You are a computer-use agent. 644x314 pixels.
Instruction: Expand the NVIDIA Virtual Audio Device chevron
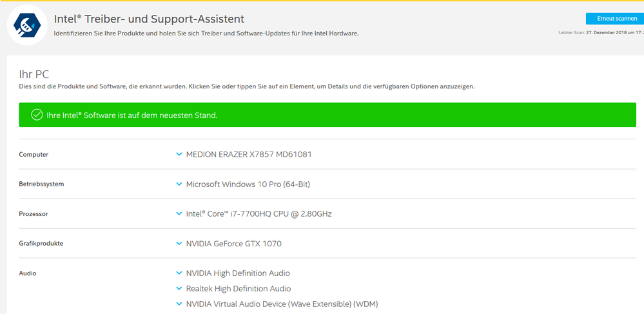point(179,304)
